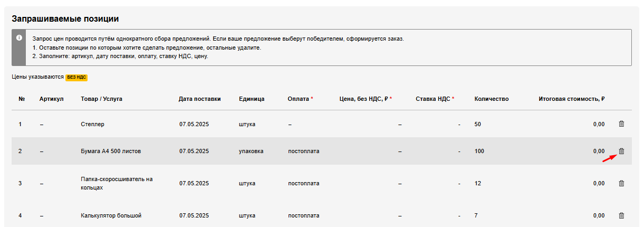The height and width of the screenshot is (227, 644).
Task: Click the info icon in notice box
Action: coord(19,38)
